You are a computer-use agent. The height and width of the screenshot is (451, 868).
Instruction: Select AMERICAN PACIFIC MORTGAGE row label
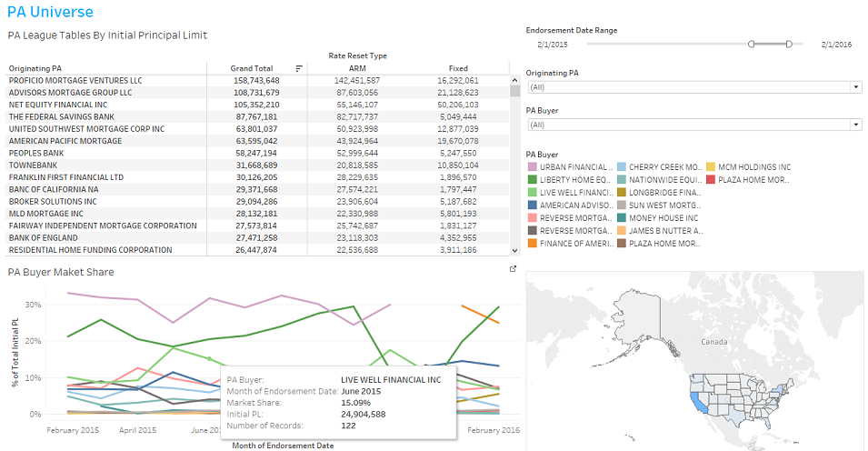click(65, 141)
